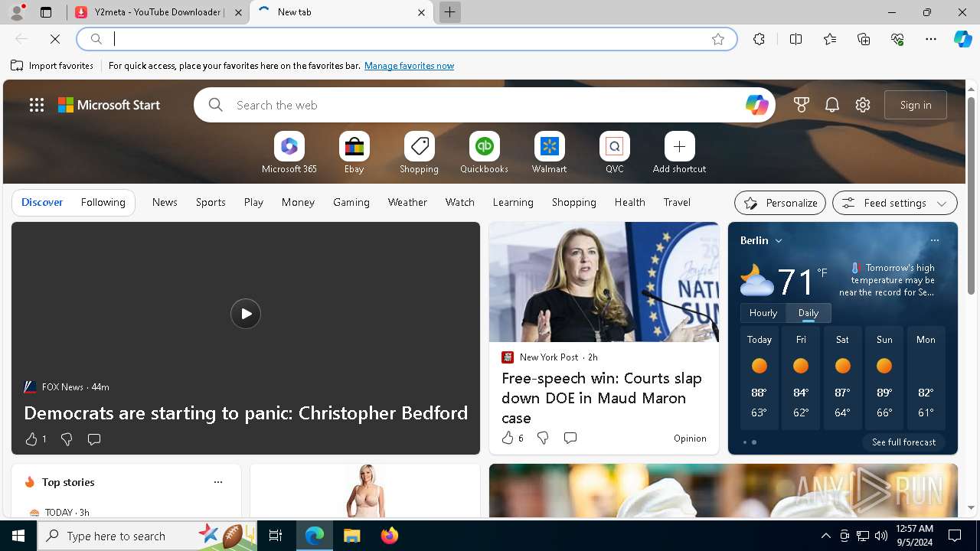This screenshot has height=551, width=980.
Task: Open Copilot in the search box
Action: pos(756,105)
